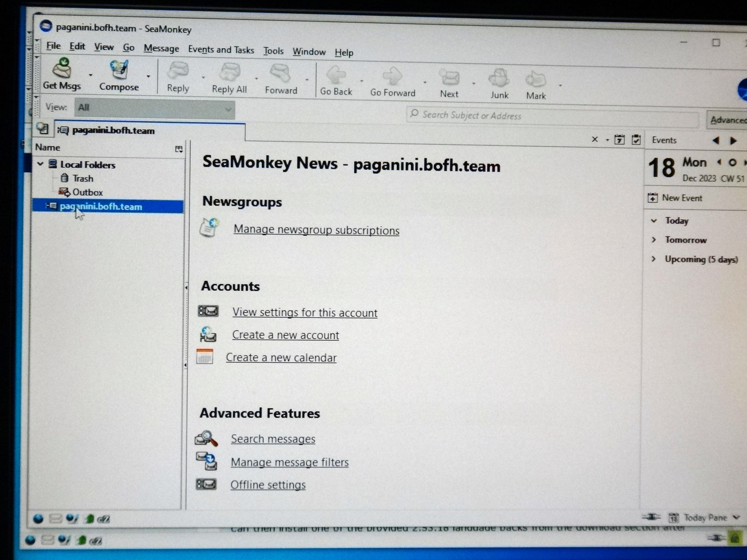The height and width of the screenshot is (560, 747).
Task: Open the Edit menu
Action: [77, 46]
